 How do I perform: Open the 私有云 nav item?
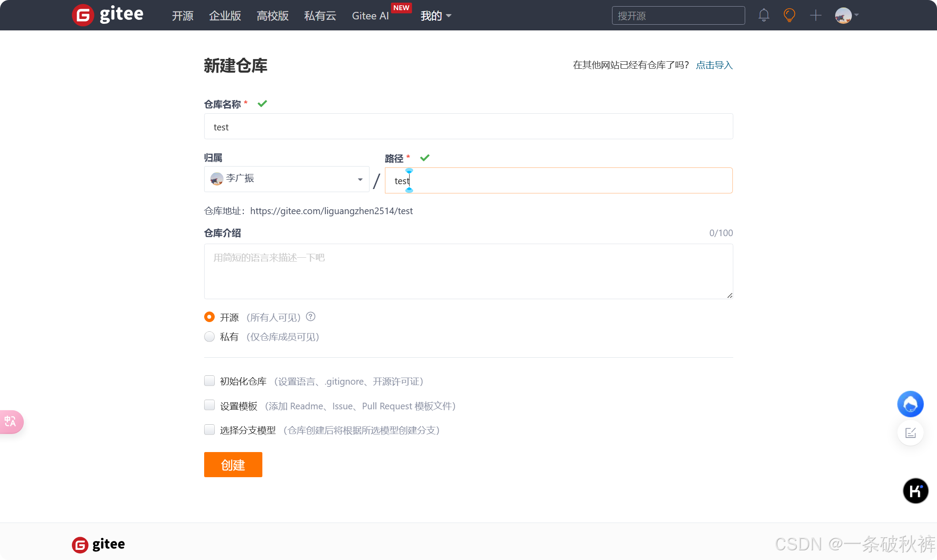320,16
